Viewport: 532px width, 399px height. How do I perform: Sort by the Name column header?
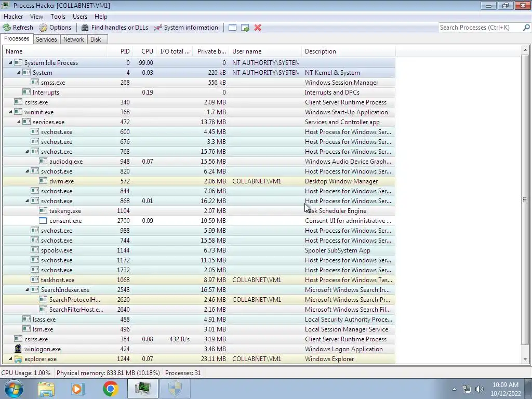click(55, 51)
